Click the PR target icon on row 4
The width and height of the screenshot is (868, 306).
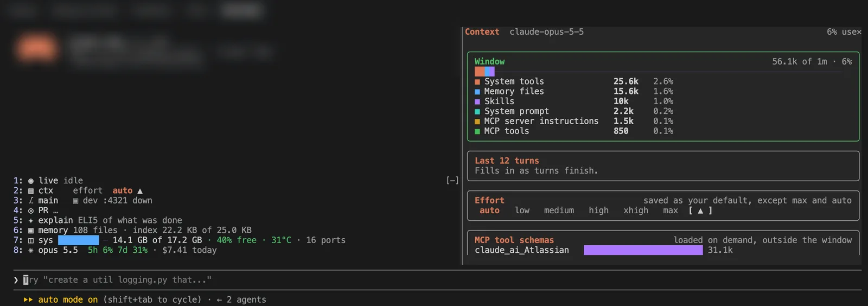(x=31, y=211)
